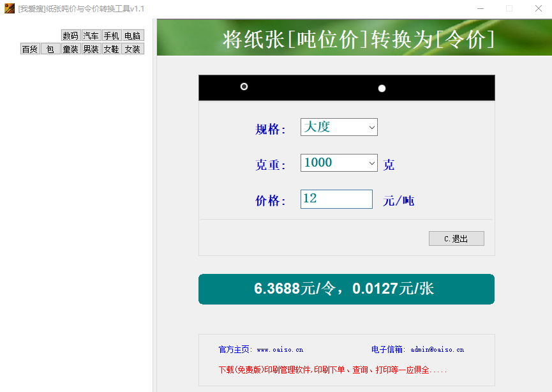
Task: Select the second filled radio button in black bar
Action: point(382,88)
